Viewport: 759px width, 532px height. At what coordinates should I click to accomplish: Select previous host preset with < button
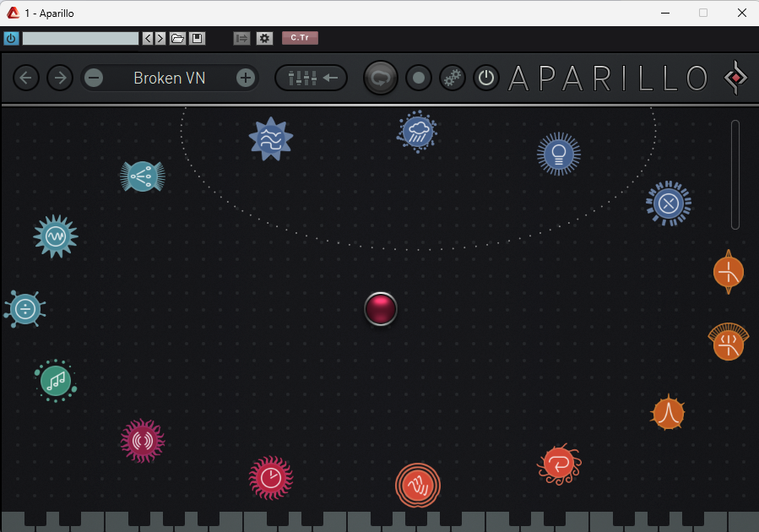click(x=148, y=38)
